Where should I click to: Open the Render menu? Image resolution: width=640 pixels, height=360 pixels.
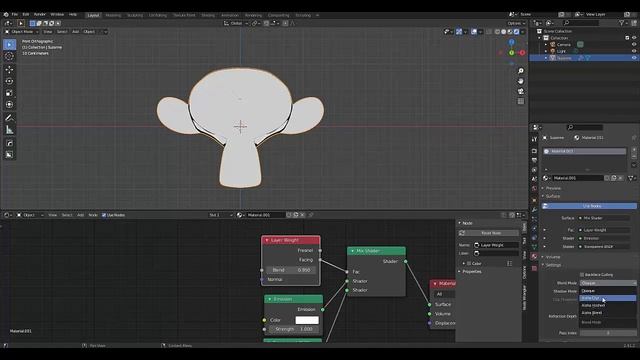pos(40,15)
